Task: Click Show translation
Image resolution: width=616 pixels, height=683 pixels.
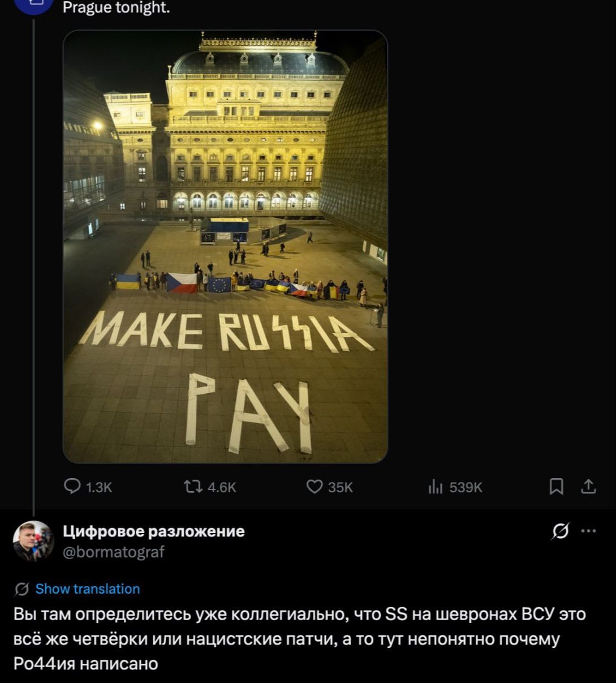Action: (x=88, y=589)
